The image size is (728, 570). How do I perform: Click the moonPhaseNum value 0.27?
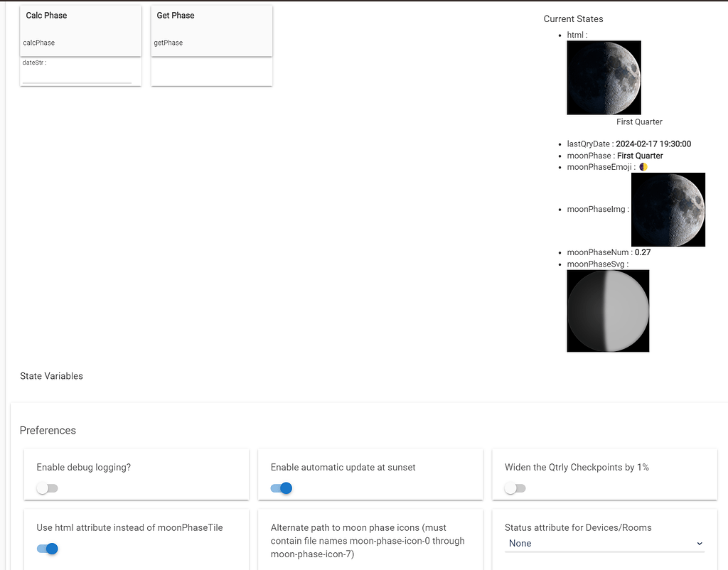pos(642,252)
